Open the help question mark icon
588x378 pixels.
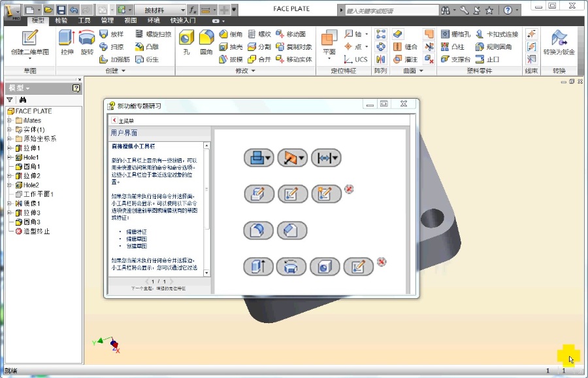tap(508, 10)
